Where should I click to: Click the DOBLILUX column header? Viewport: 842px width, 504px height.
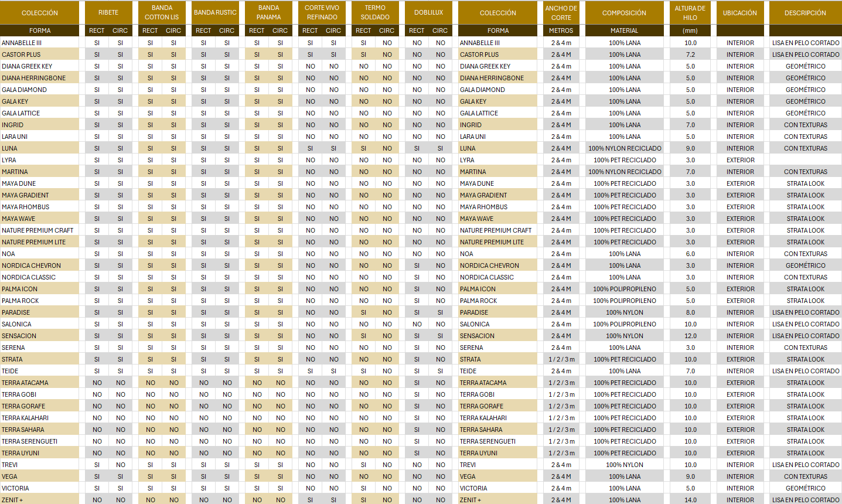pyautogui.click(x=428, y=12)
